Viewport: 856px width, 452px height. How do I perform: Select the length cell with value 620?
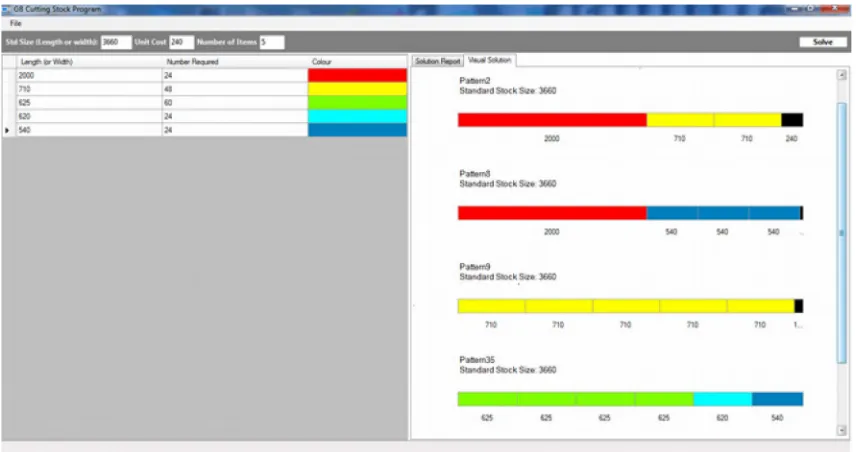tap(89, 116)
